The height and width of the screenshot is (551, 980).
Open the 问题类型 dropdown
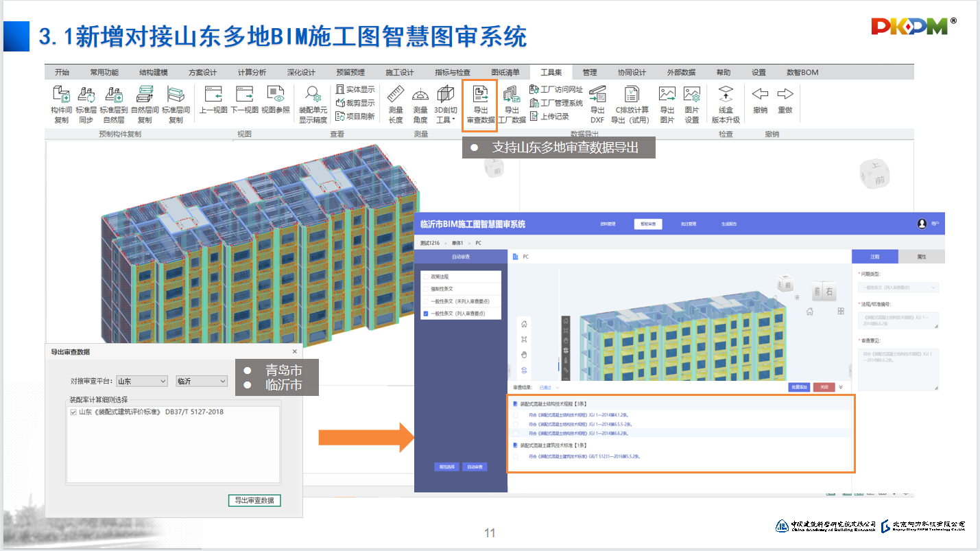[898, 288]
